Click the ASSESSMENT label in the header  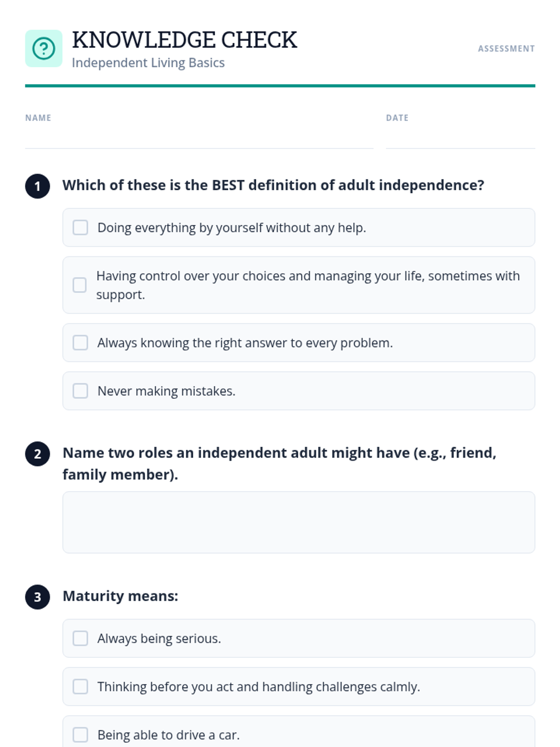pyautogui.click(x=506, y=49)
